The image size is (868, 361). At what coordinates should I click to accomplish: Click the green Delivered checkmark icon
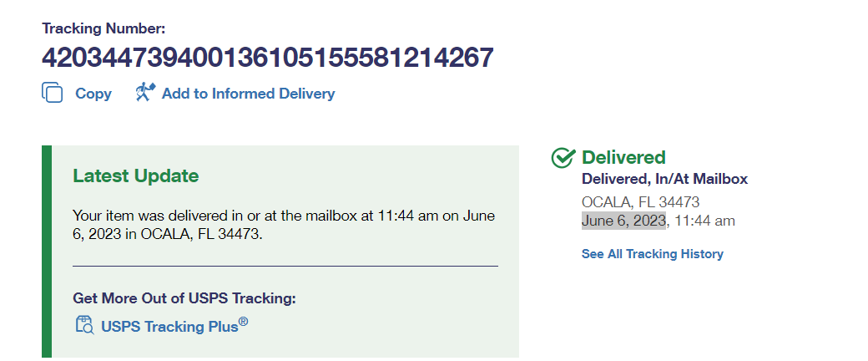[x=563, y=157]
